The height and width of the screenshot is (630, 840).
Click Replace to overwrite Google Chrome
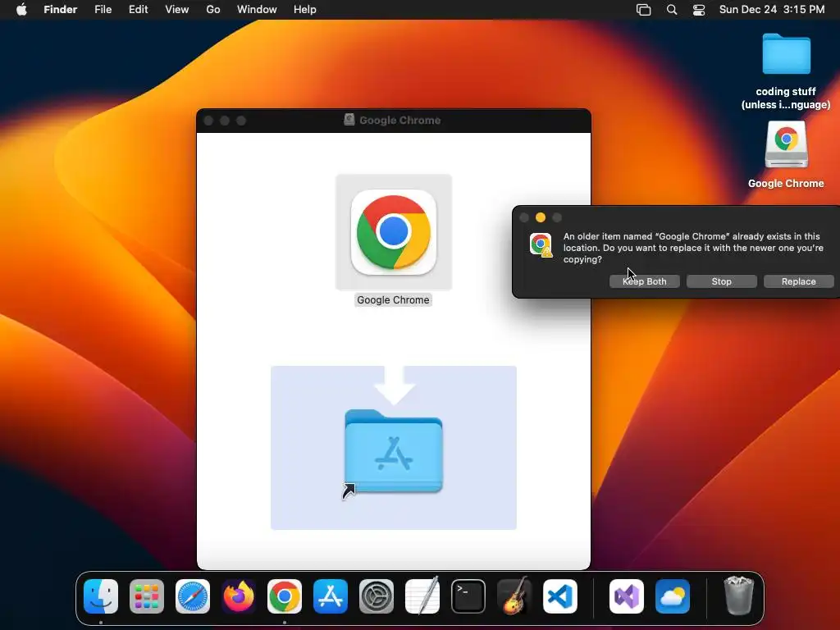(799, 281)
